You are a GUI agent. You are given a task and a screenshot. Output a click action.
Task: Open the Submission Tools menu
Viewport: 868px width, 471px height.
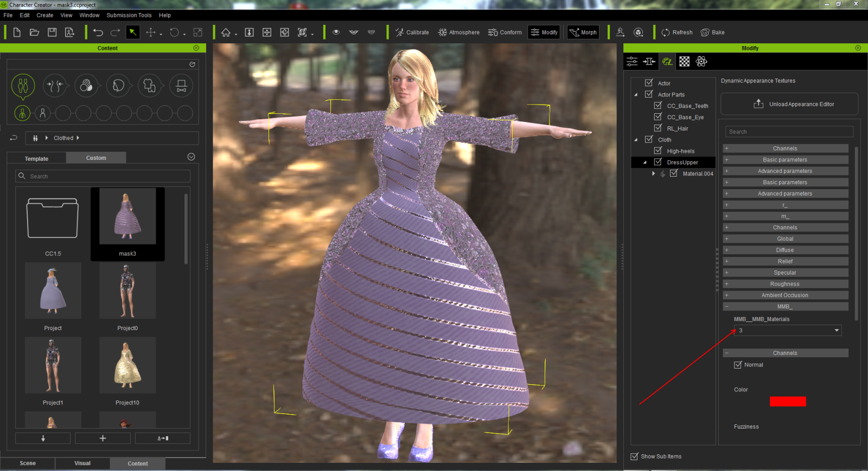tap(129, 15)
